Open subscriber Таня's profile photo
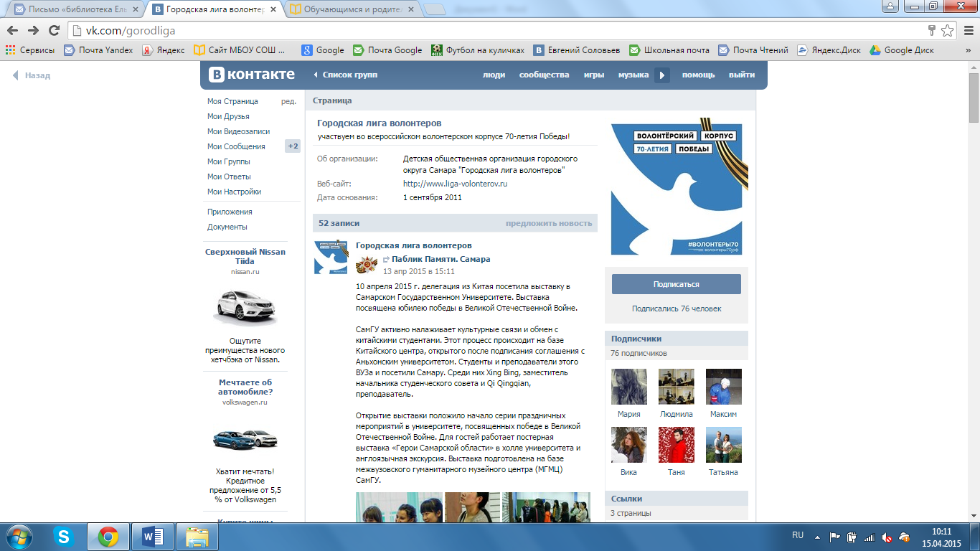This screenshot has height=551, width=980. coord(677,445)
